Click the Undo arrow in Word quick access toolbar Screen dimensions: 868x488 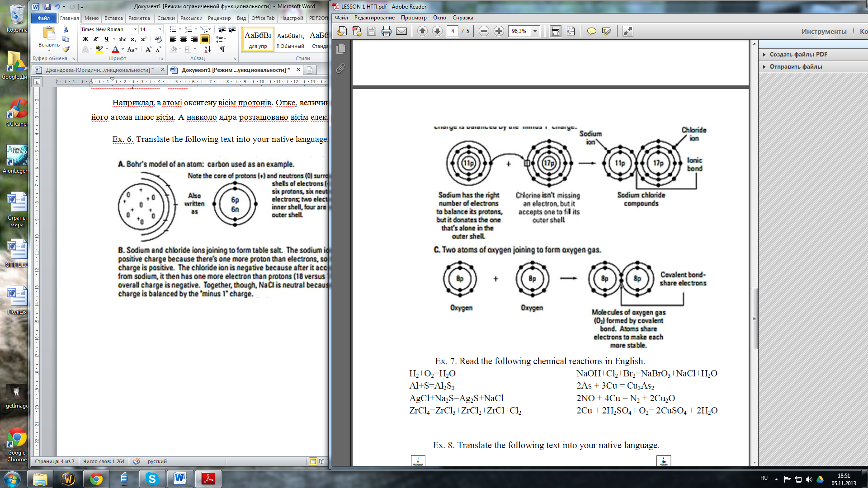pos(57,7)
